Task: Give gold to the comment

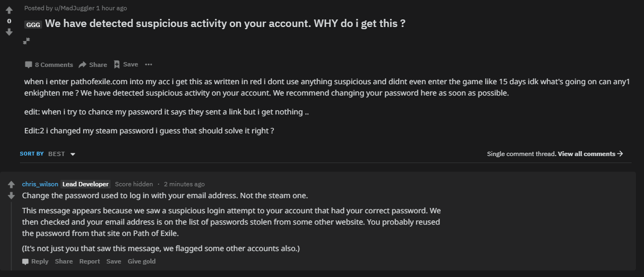Action: 141,261
